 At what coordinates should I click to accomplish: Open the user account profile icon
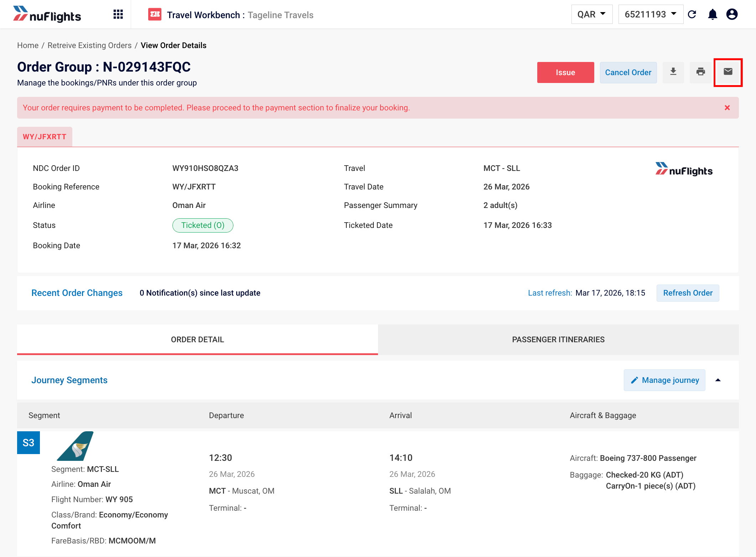[x=732, y=14]
